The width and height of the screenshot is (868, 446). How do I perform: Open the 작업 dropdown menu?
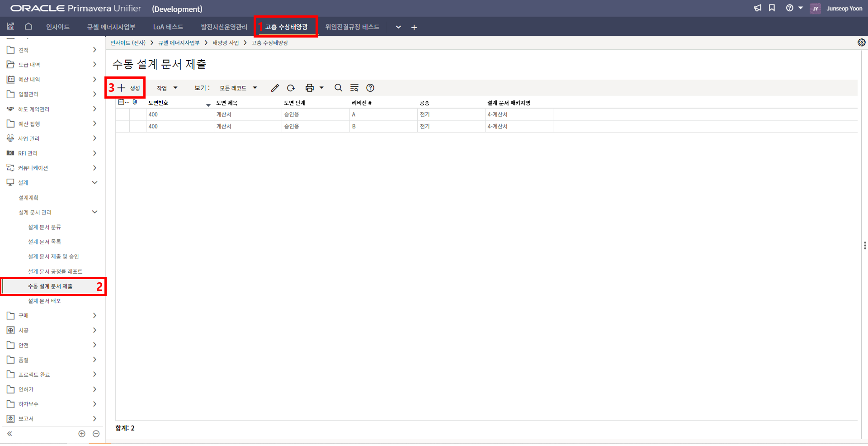coord(167,88)
